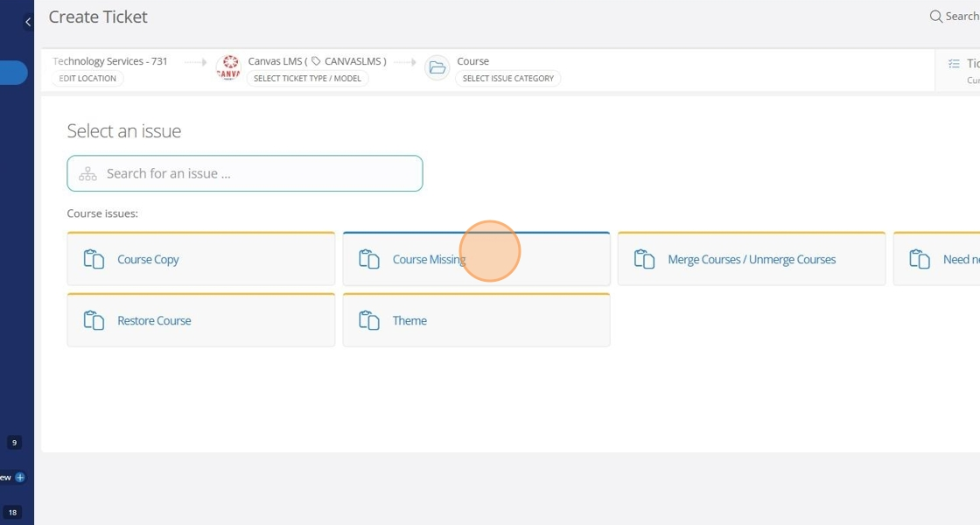Viewport: 980px width, 525px height.
Task: Select Merge Courses / Unmerge Courses issue
Action: click(x=751, y=260)
